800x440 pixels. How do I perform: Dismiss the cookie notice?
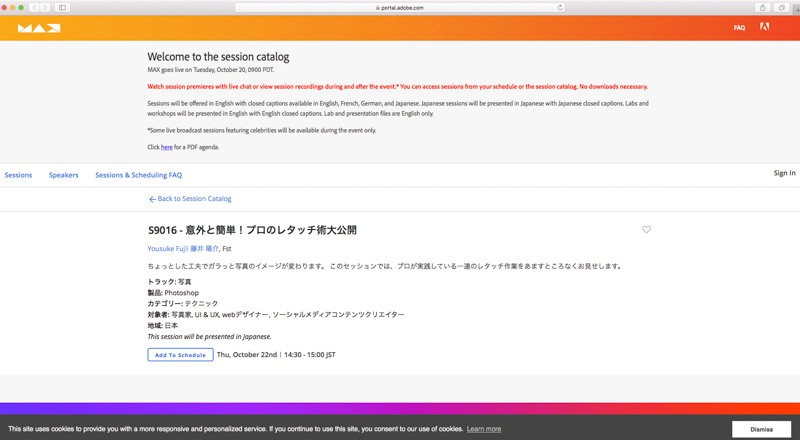coord(761,429)
